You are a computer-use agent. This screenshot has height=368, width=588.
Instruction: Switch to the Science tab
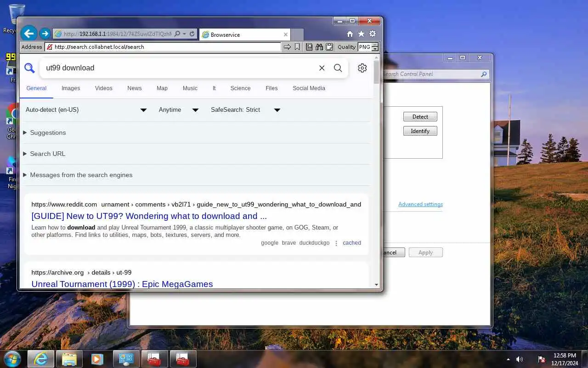pyautogui.click(x=241, y=88)
